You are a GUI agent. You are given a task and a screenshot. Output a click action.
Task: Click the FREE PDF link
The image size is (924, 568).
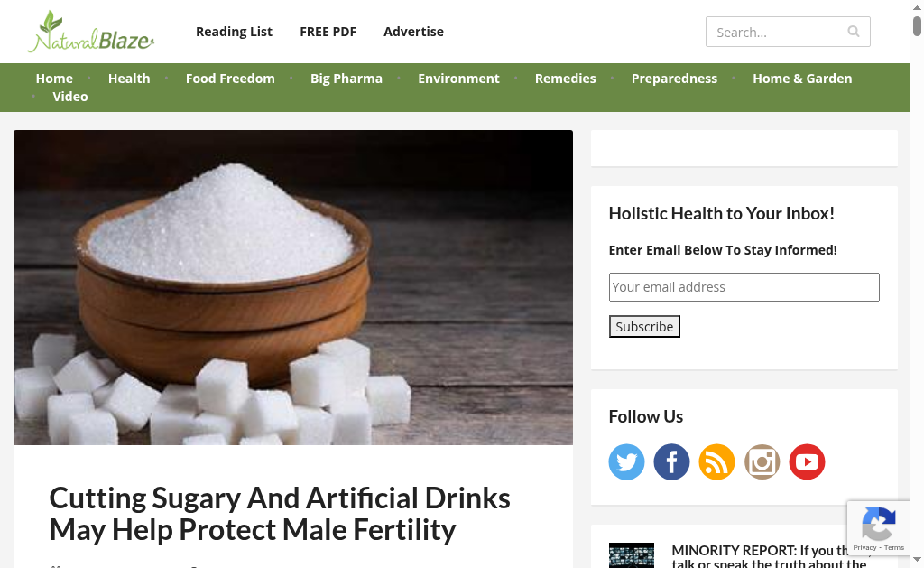328,32
